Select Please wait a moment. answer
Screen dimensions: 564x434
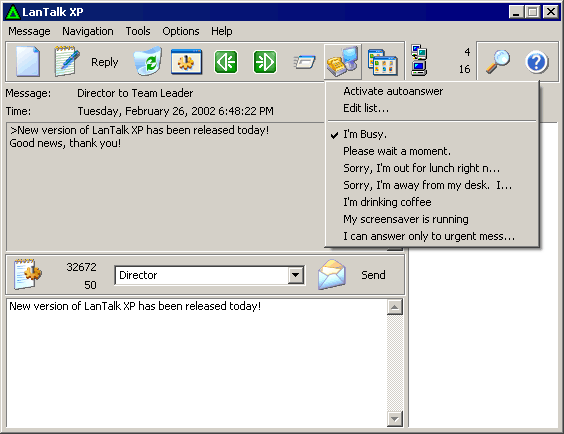point(432,151)
